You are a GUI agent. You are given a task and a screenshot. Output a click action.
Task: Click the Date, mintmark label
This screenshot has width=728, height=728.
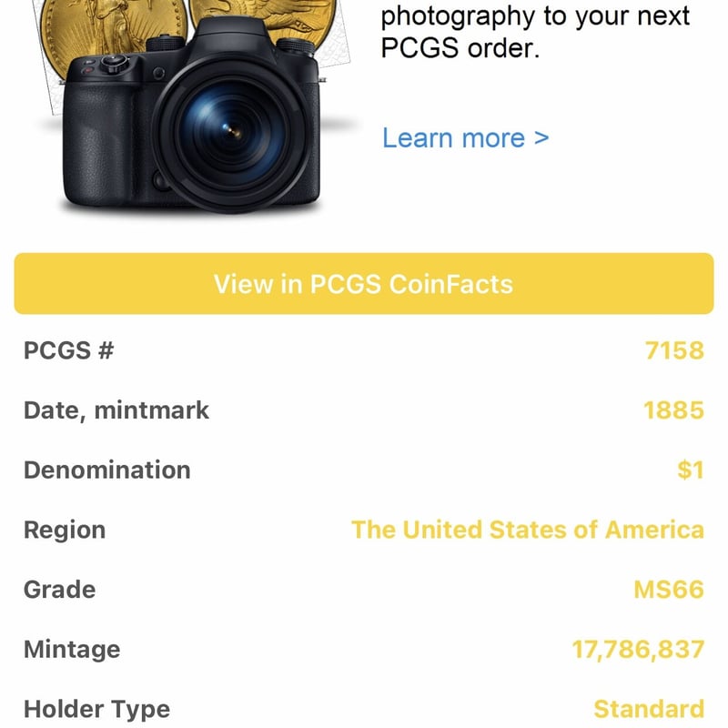[116, 410]
